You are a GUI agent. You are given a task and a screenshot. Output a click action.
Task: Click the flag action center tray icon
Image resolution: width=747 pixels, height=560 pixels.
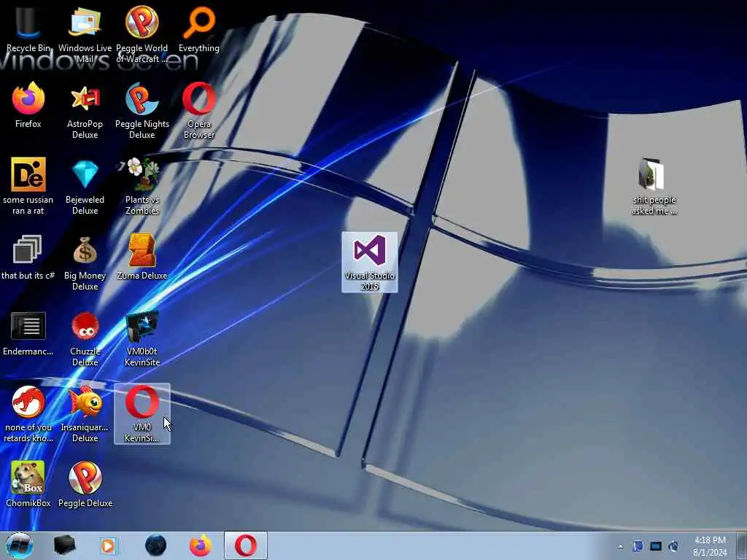[638, 546]
